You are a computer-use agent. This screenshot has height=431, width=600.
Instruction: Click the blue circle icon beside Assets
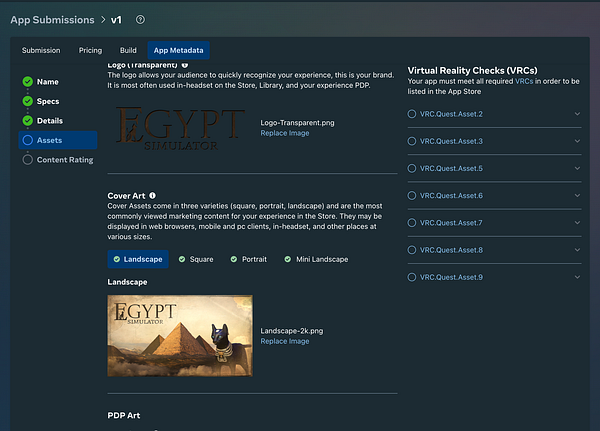(28, 140)
